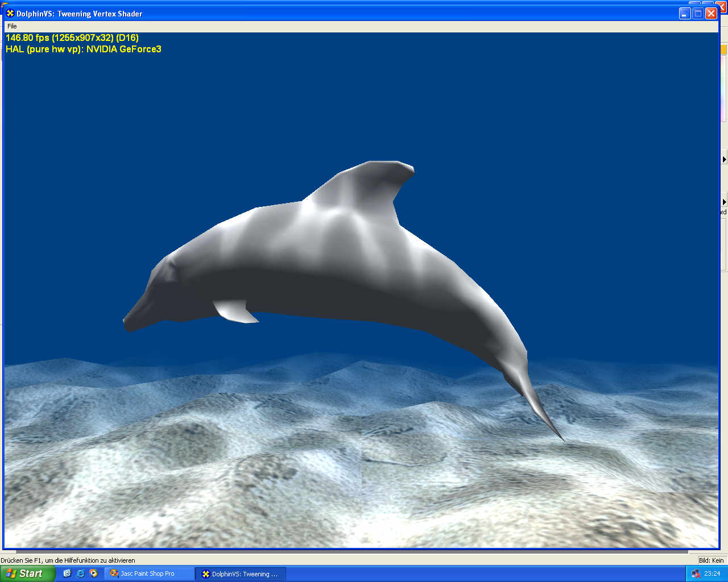Switch to Jasc Paint Shop Pro taskbar button
This screenshot has height=582, width=728.
148,574
